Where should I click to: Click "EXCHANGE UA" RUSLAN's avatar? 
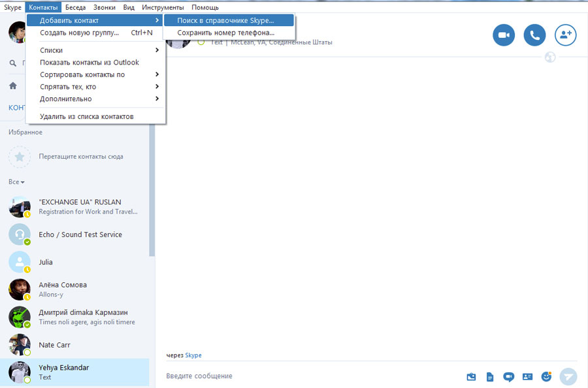point(20,206)
